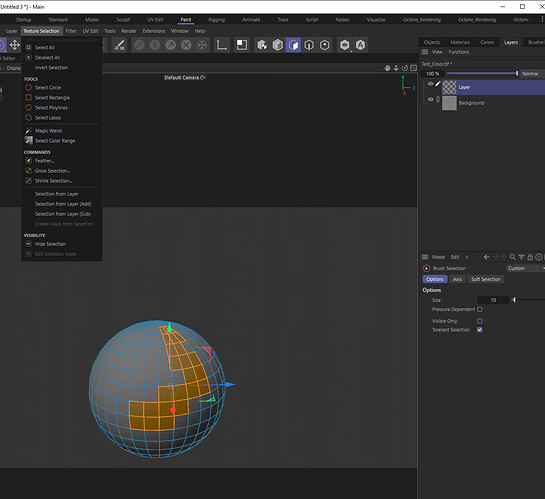Viewport: 545px width, 499px height.
Task: Uncheck Tolerant Selection checkbox
Action: [x=480, y=330]
